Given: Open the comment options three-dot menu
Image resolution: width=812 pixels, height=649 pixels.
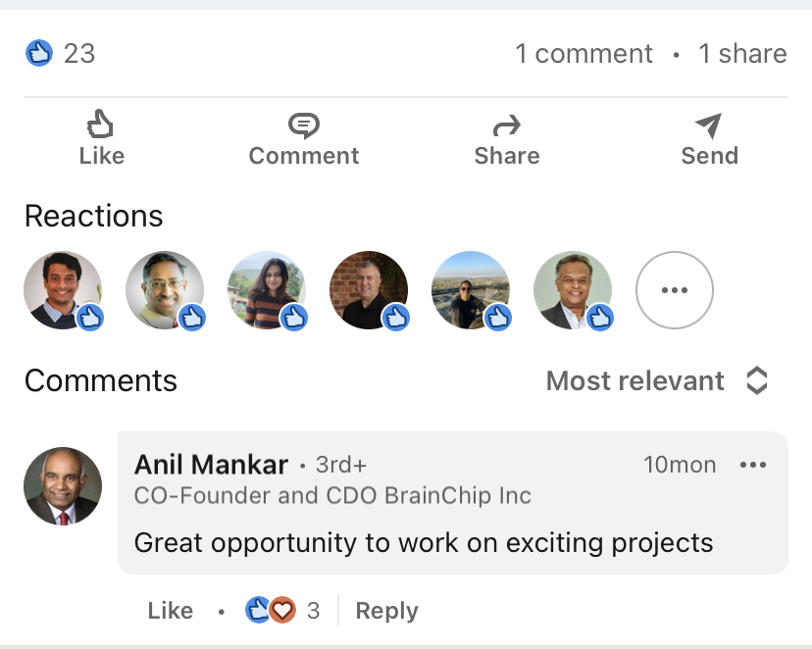Looking at the screenshot, I should coord(753,465).
